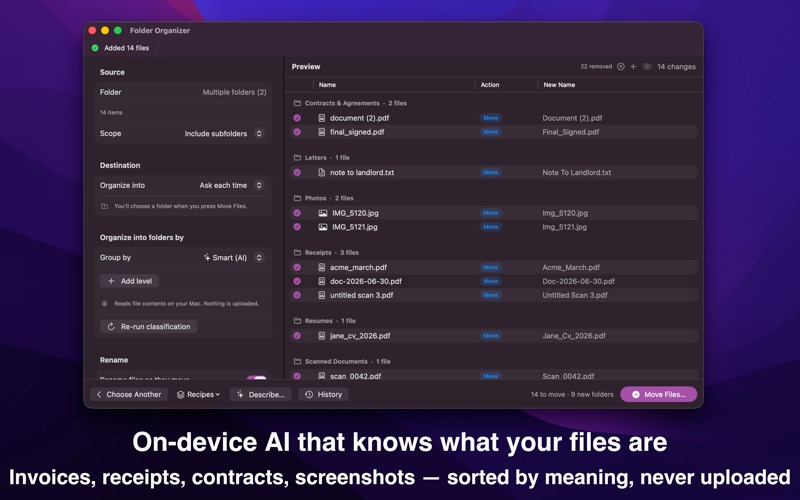This screenshot has height=500, width=800.
Task: Open the History button
Action: coord(323,394)
